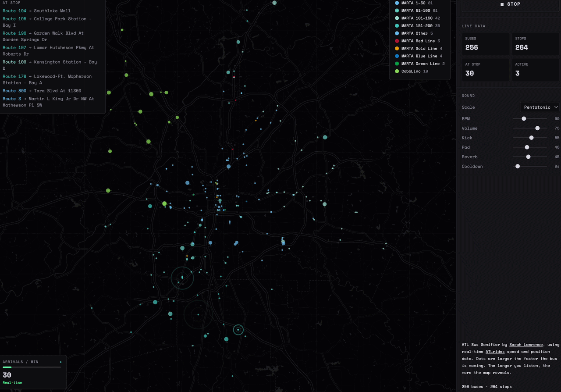Image resolution: width=561 pixels, height=392 pixels.
Task: Select Route 109 Kensington Station entry
Action: tap(50, 65)
